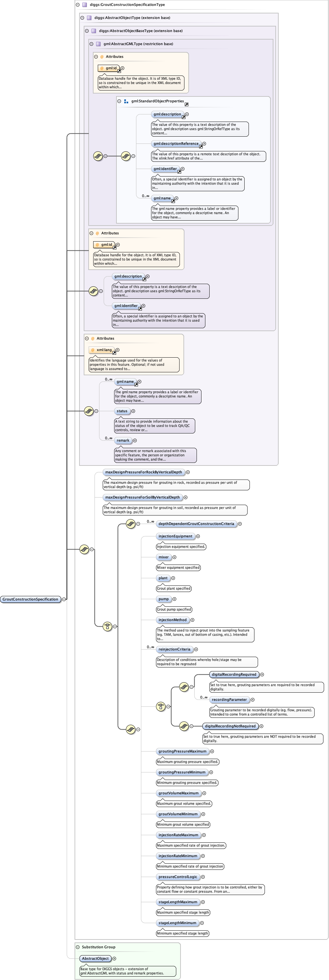Collapse the GroutConstructionSpecification root node
The width and height of the screenshot is (329, 980).
(64, 599)
